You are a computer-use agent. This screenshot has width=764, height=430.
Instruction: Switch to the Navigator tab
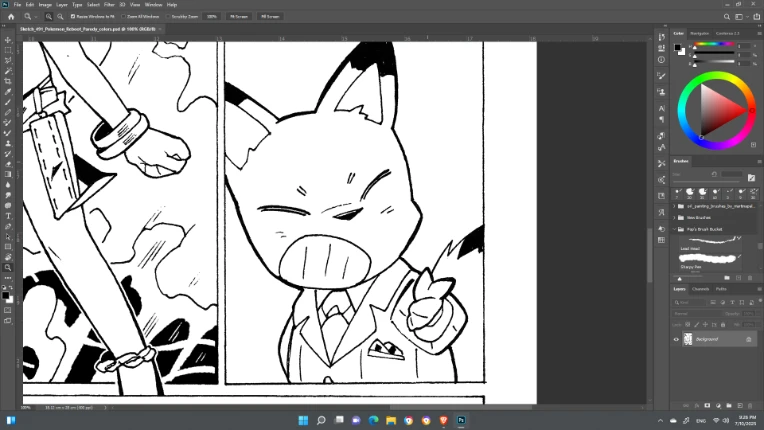pos(699,33)
